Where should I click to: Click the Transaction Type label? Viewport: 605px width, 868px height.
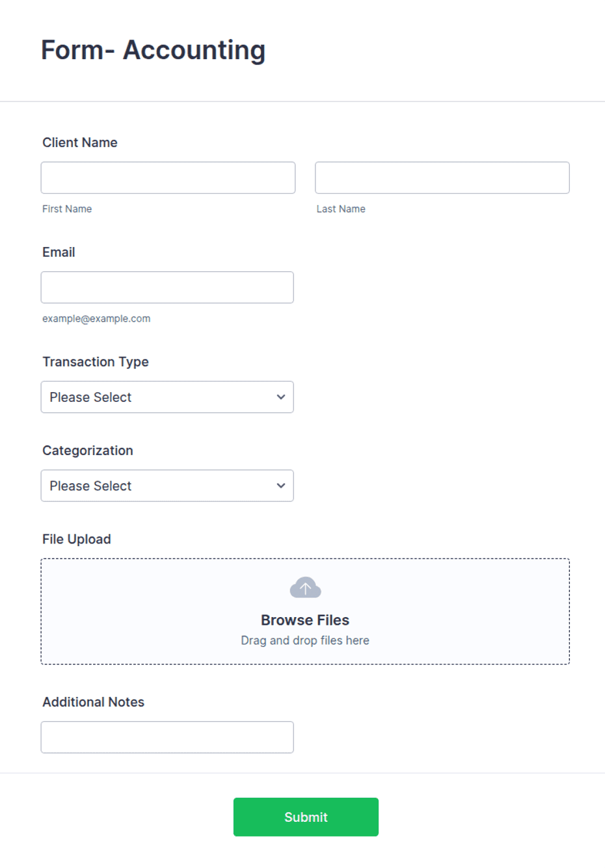[x=96, y=362]
